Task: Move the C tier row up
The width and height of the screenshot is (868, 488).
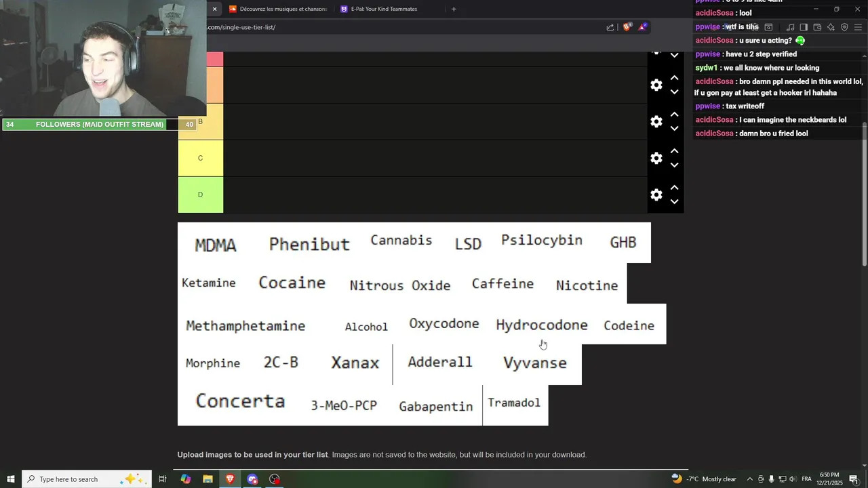Action: click(674, 151)
